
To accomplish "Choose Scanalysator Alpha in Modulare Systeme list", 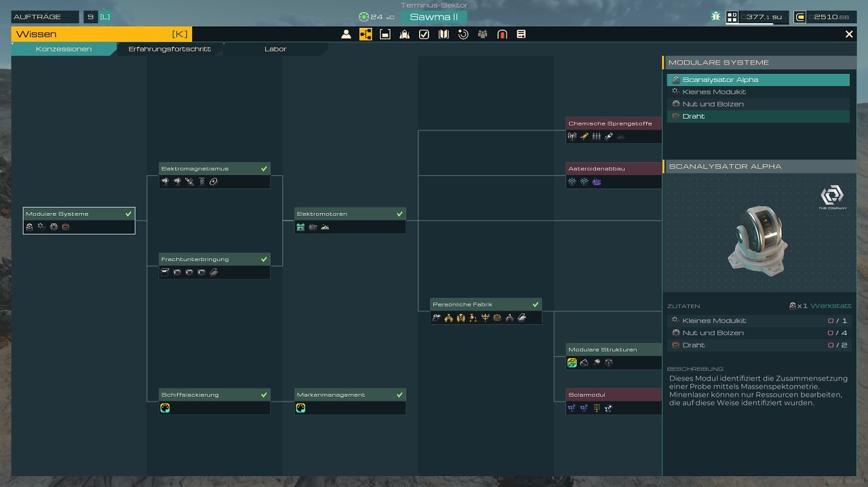I will (758, 80).
